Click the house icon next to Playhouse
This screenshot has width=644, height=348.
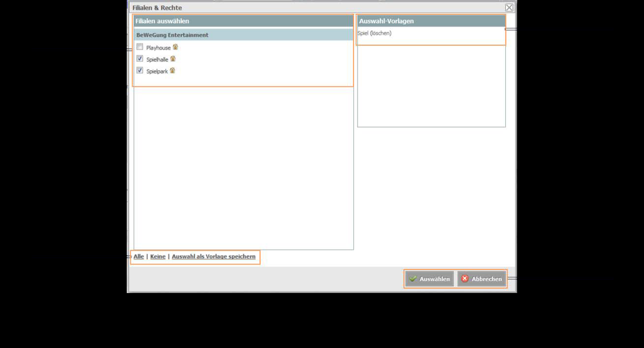point(175,47)
